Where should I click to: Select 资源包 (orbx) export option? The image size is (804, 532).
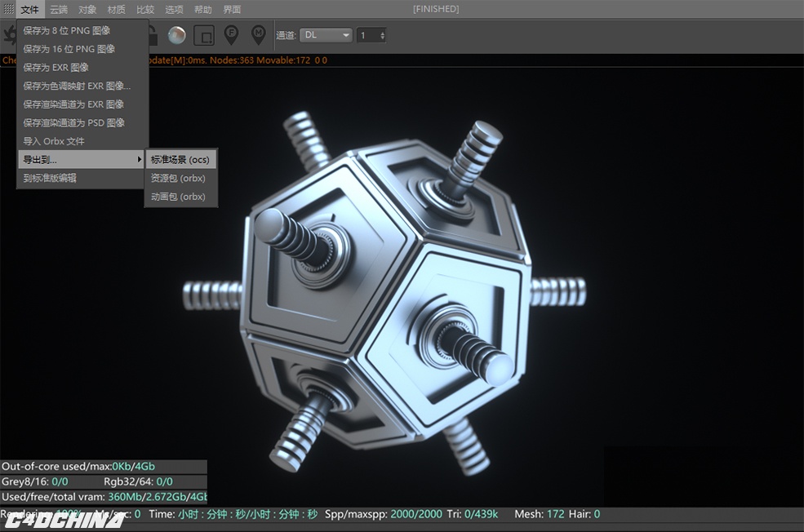(x=180, y=179)
